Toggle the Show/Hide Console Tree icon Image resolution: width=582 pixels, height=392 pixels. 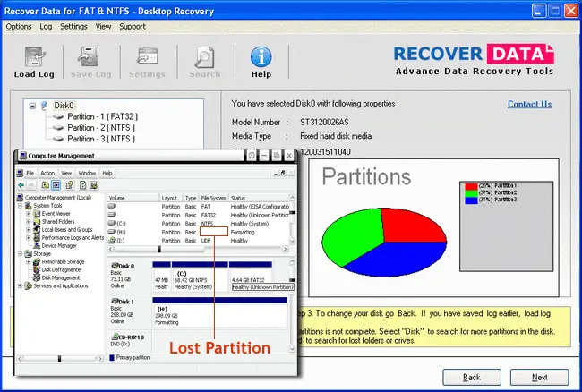click(56, 184)
